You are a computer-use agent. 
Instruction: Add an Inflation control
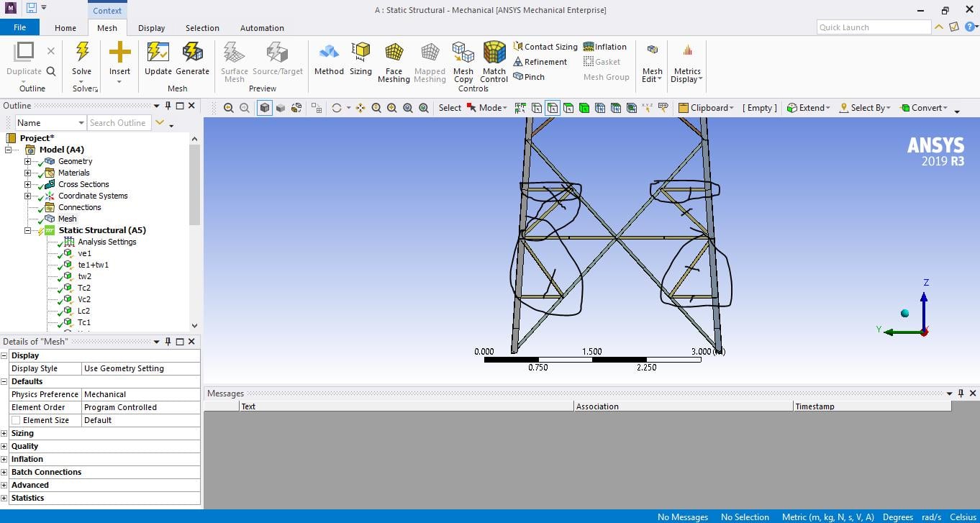[605, 47]
